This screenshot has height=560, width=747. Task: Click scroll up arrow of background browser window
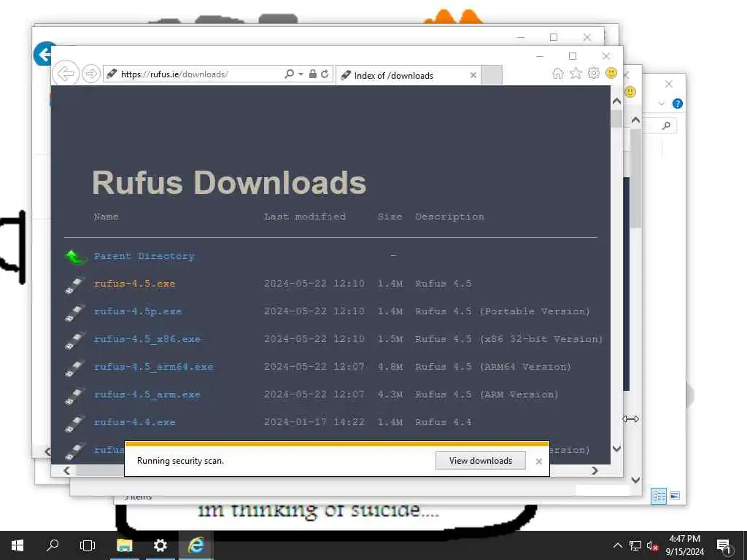point(635,120)
